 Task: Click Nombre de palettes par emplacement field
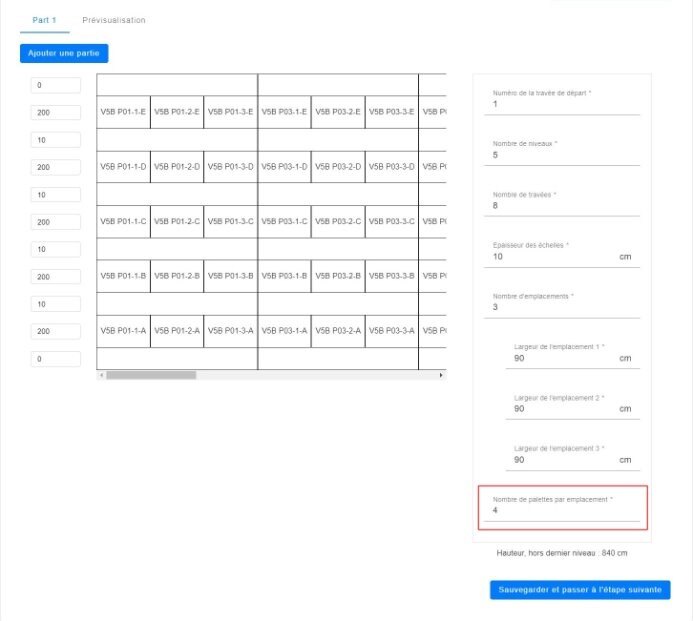click(x=565, y=511)
